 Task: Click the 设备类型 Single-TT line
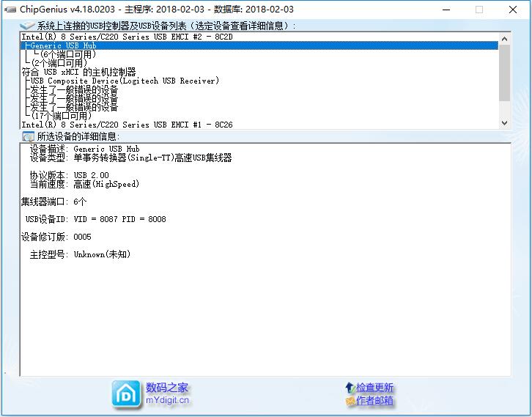tap(131, 158)
